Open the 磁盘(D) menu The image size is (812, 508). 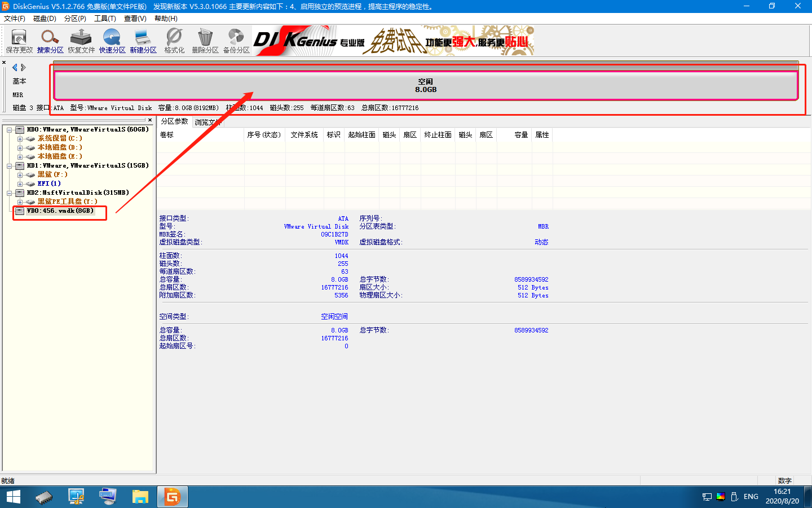[45, 19]
